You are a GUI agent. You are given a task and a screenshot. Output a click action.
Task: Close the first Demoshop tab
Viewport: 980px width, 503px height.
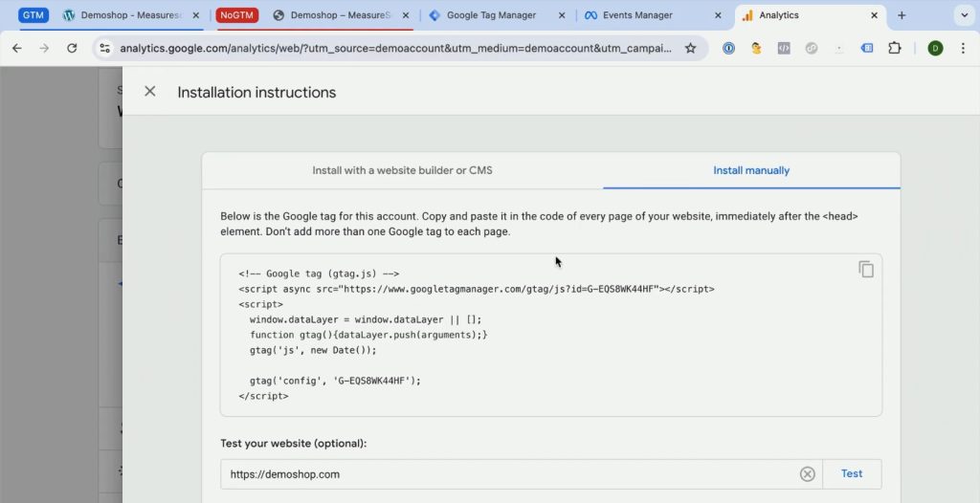(x=195, y=15)
